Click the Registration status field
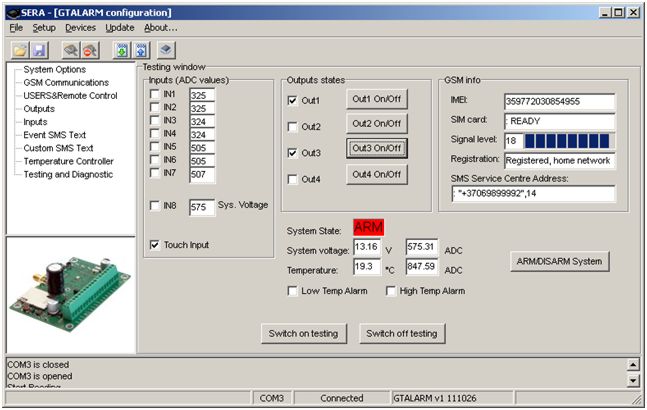Image resolution: width=647 pixels, height=410 pixels. [559, 160]
